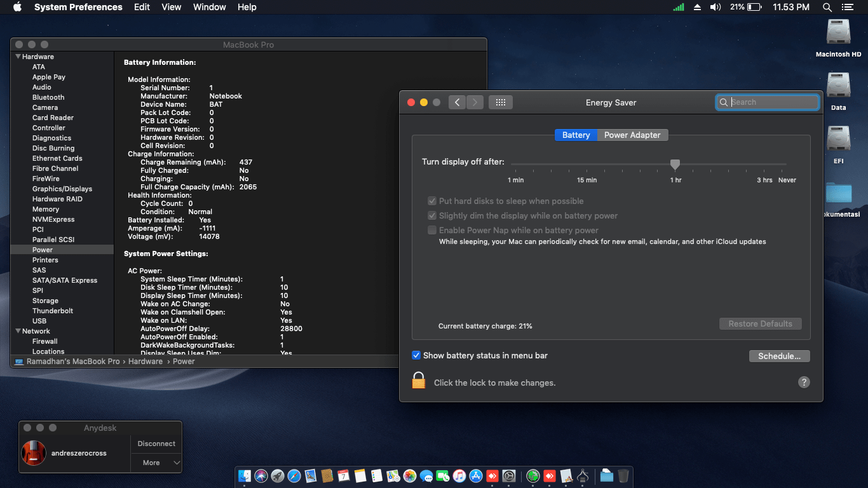
Task: Adjust the Turn display off after slider
Action: point(675,165)
